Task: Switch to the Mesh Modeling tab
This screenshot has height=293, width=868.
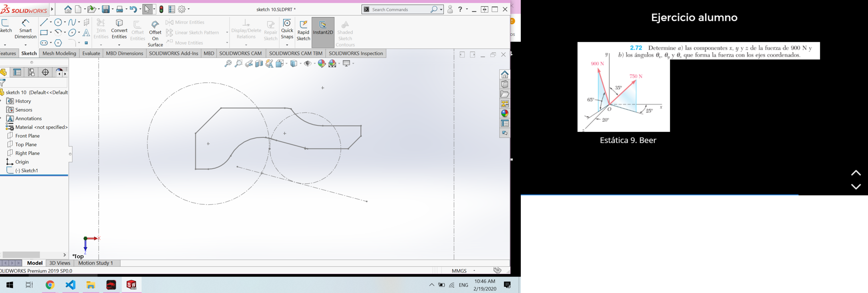Action: [x=59, y=53]
